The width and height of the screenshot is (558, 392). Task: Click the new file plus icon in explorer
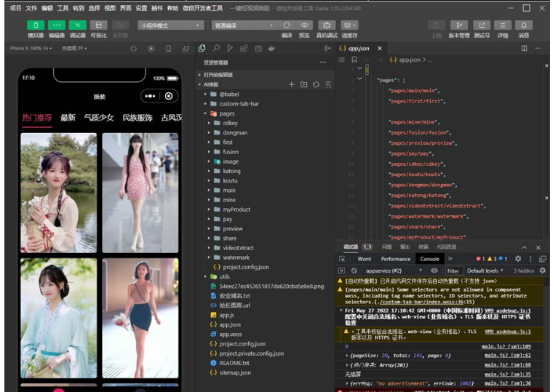tap(292, 84)
